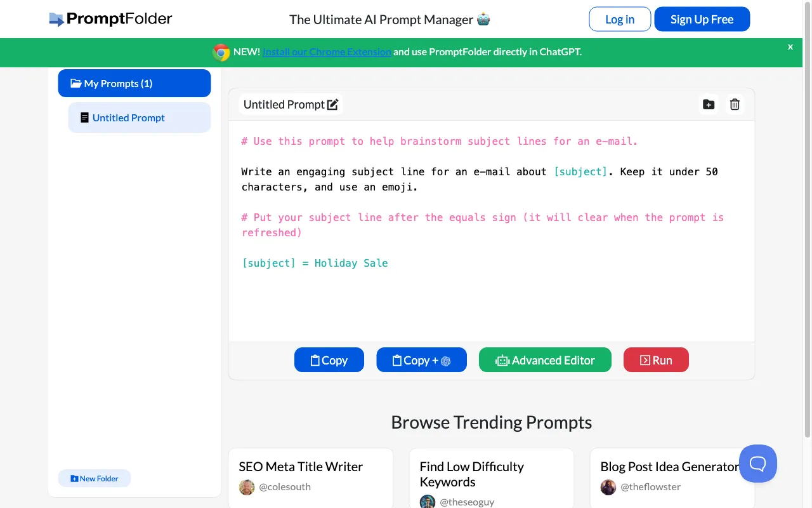Image resolution: width=812 pixels, height=508 pixels.
Task: Open the Install our Chrome Extension link
Action: click(327, 52)
